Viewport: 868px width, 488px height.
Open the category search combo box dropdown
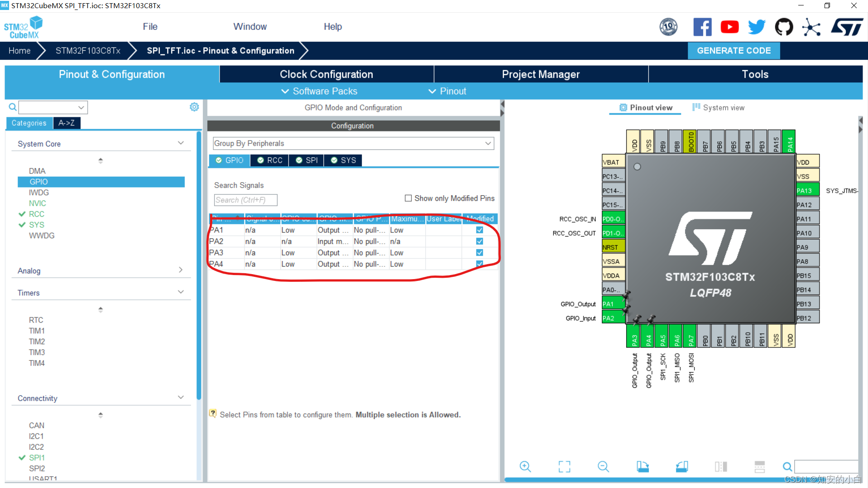click(x=81, y=107)
